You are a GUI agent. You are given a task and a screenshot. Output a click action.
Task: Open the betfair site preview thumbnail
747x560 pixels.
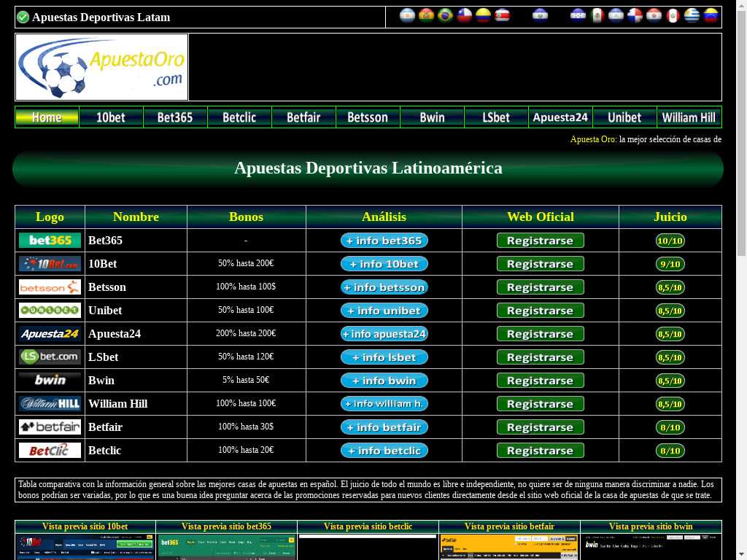tap(509, 547)
